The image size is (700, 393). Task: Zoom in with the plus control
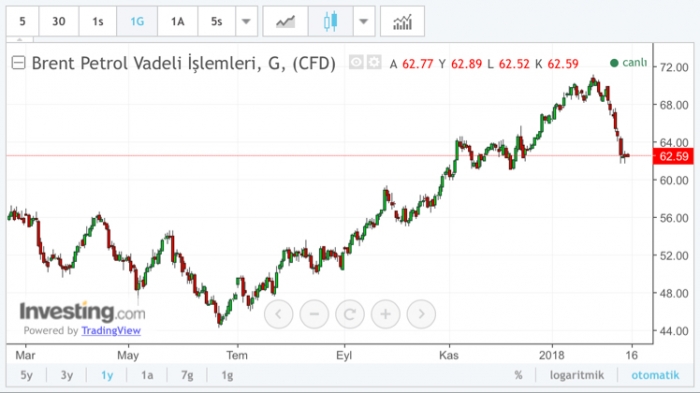pos(386,314)
